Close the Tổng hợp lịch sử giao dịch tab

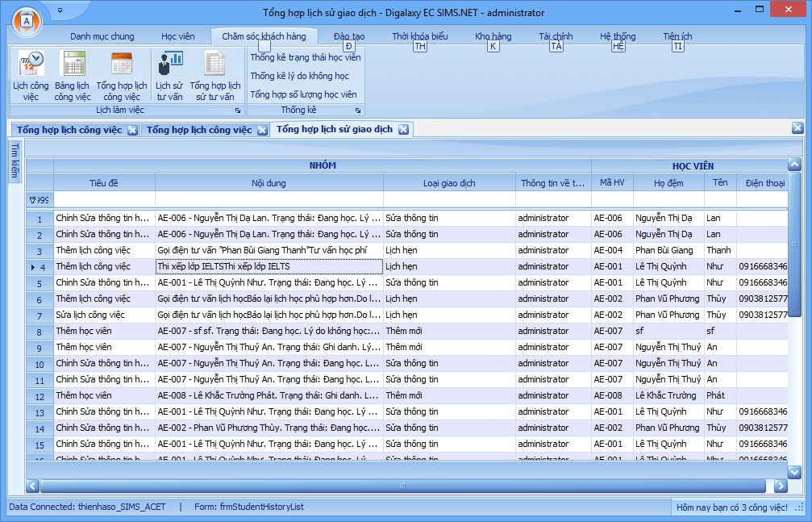coord(404,129)
